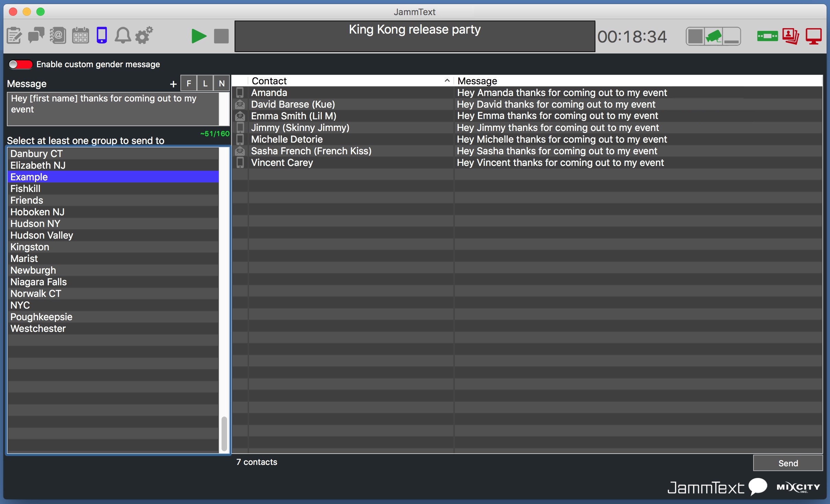The height and width of the screenshot is (504, 830).
Task: Click the Message column header
Action: (638, 81)
